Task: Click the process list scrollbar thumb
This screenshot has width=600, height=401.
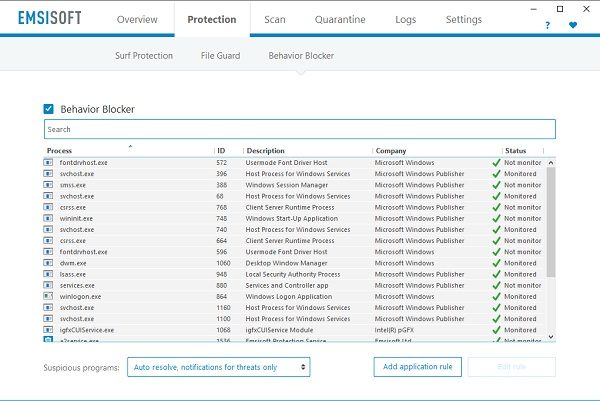Action: click(551, 222)
